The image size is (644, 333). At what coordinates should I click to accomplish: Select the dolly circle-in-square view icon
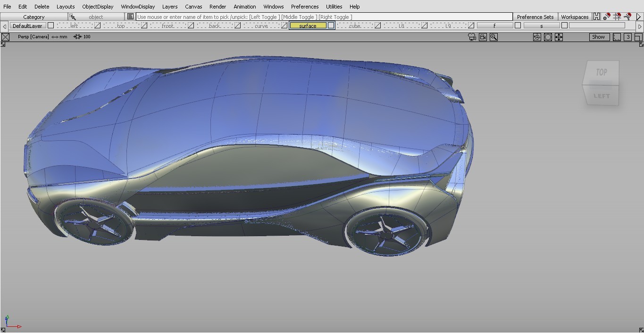[548, 37]
